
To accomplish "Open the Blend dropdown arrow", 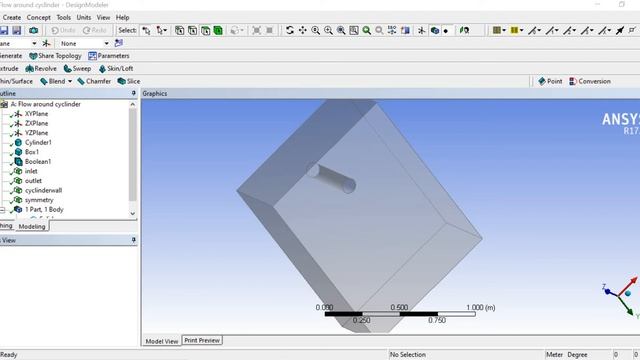I will point(70,81).
